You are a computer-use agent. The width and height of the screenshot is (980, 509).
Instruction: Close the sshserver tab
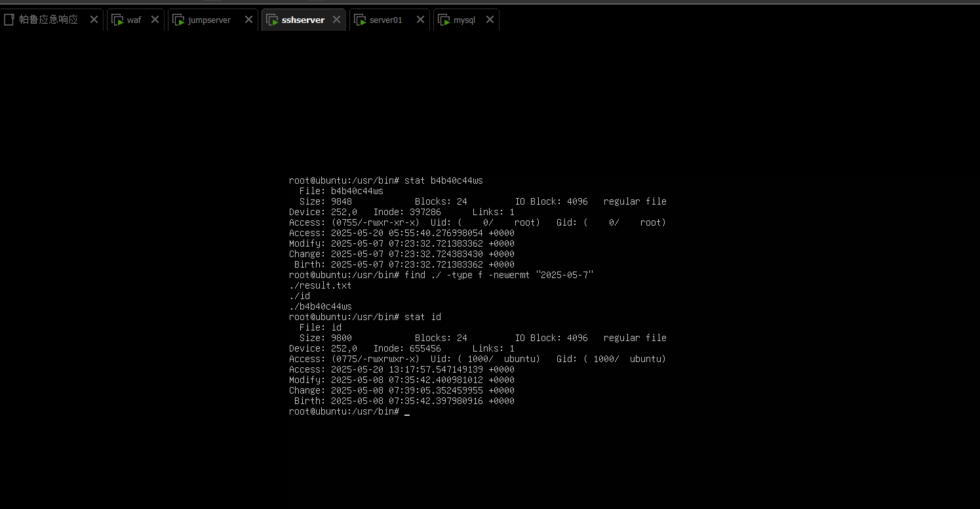coord(336,20)
